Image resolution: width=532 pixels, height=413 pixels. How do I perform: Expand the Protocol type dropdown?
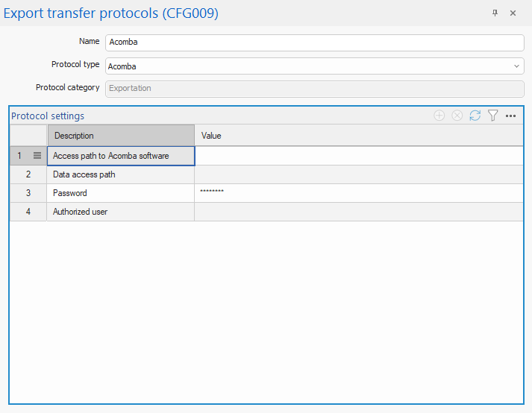517,66
